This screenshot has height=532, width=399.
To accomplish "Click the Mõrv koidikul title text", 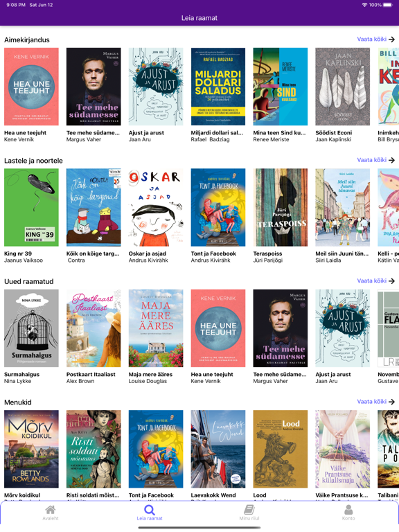I will (22, 495).
